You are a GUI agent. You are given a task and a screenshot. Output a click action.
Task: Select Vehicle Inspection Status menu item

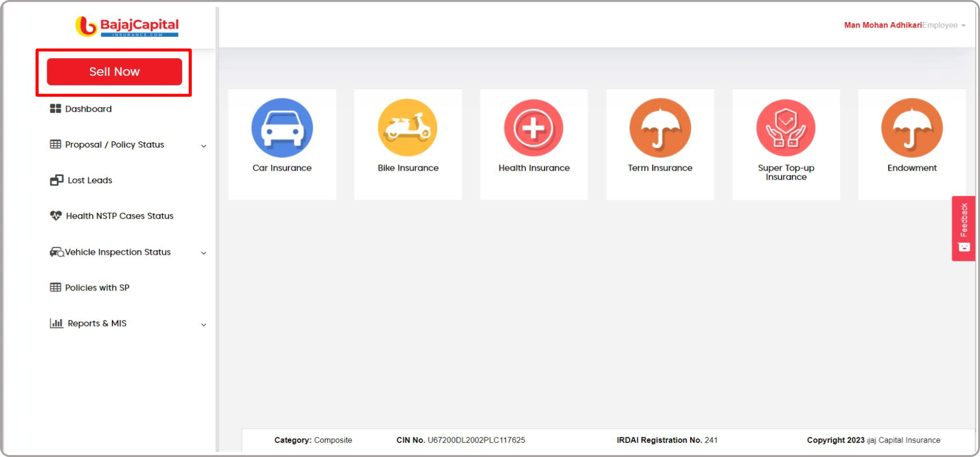pos(118,252)
